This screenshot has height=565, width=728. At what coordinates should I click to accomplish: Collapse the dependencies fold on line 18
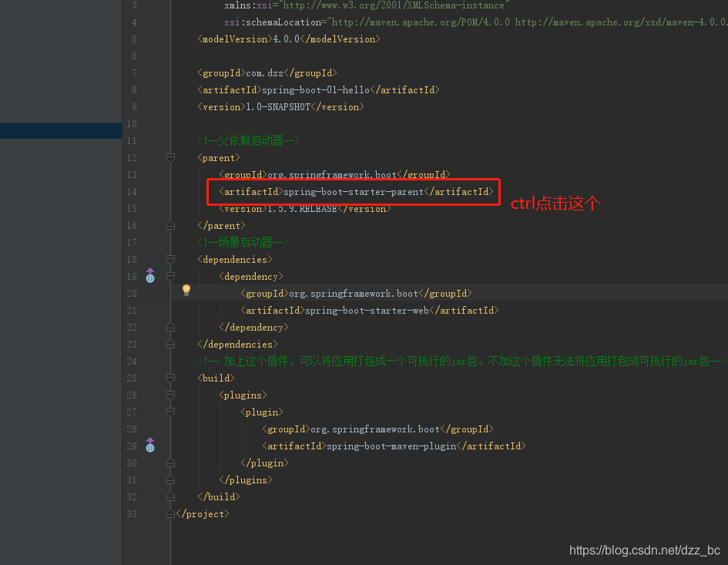coord(170,259)
